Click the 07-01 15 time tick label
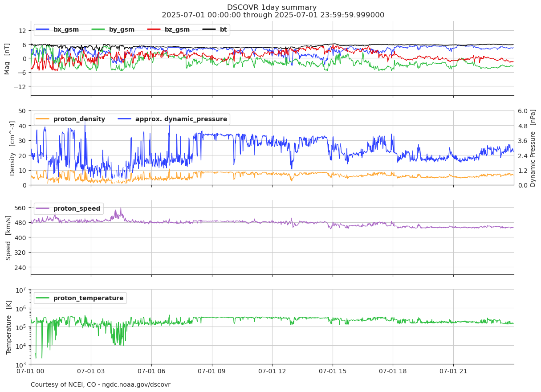 click(333, 372)
